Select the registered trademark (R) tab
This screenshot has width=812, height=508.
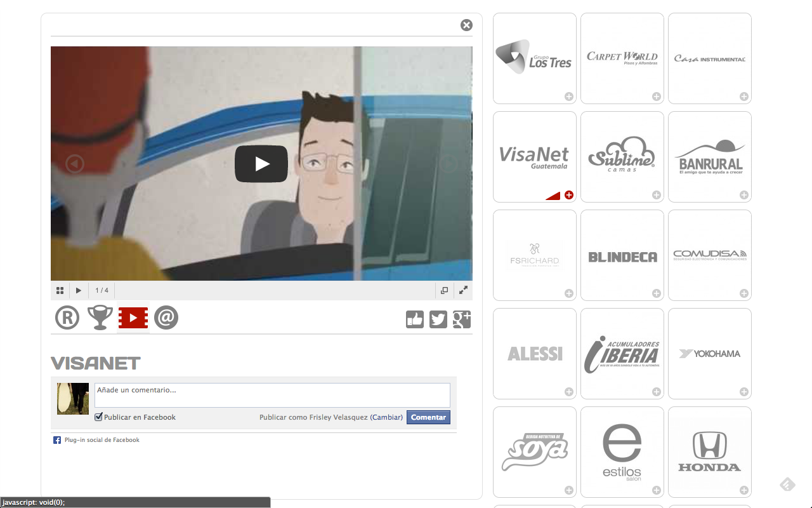pyautogui.click(x=67, y=317)
